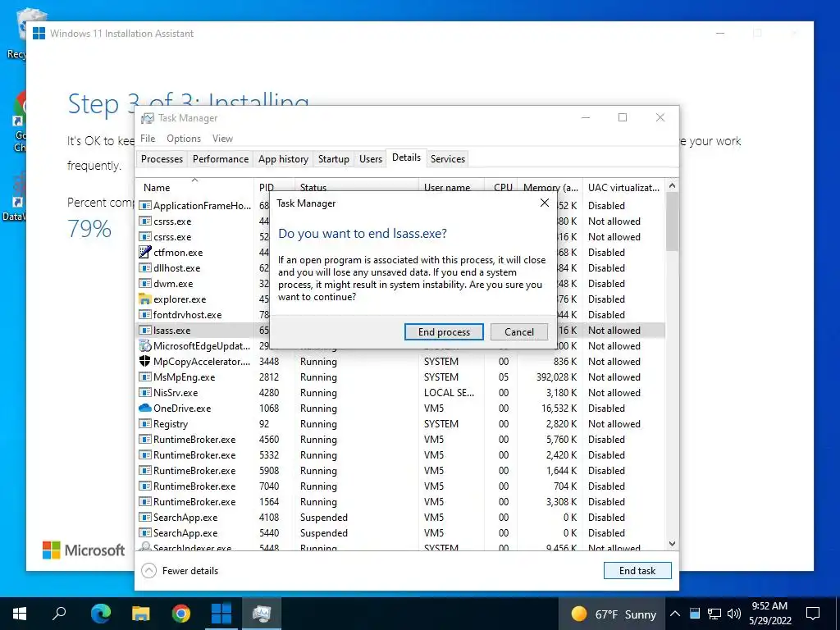
Task: Click the clock showing 9:52 AM
Action: 769,606
